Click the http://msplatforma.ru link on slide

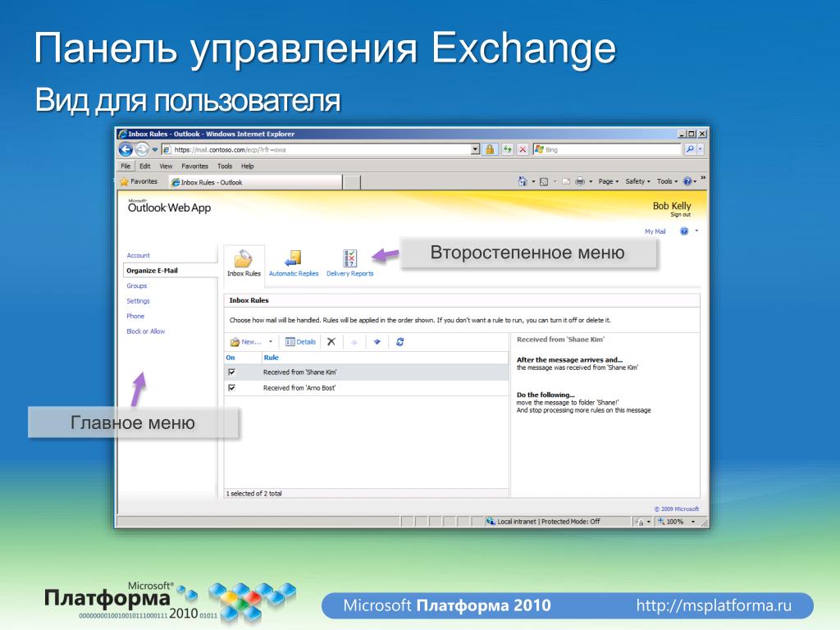pyautogui.click(x=714, y=606)
